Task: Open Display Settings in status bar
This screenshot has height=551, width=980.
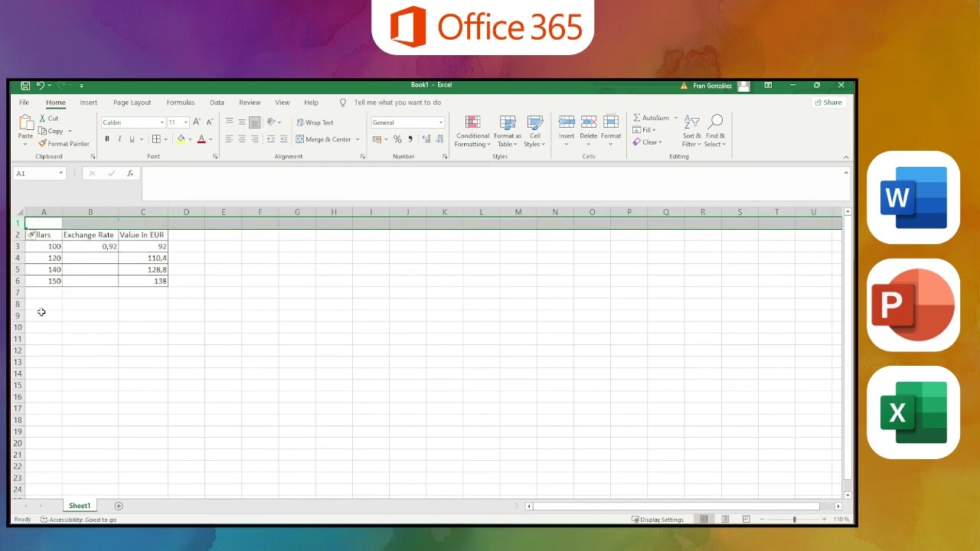Action: (658, 520)
